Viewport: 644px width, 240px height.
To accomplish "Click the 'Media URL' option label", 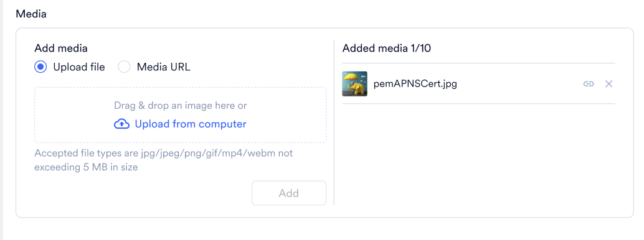I will pos(163,67).
